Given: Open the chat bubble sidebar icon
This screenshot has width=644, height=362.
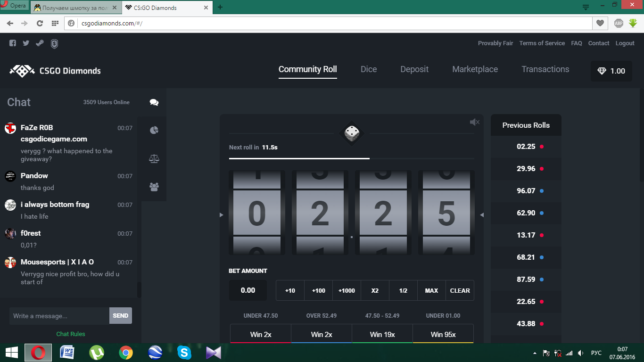Looking at the screenshot, I should click(154, 102).
